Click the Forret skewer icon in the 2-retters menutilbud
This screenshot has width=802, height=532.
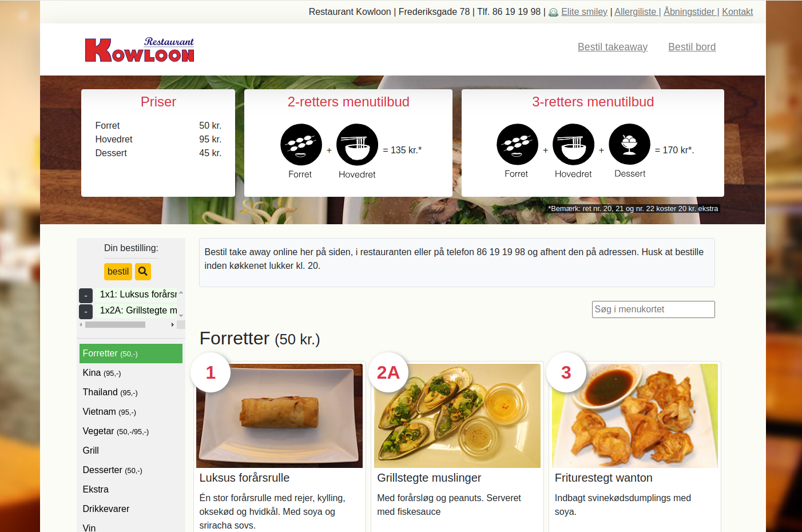point(301,145)
